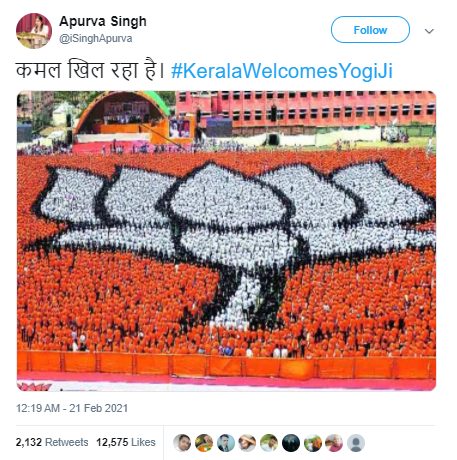This screenshot has height=460, width=457.
Task: View the 12,575 Likes list
Action: [126, 442]
